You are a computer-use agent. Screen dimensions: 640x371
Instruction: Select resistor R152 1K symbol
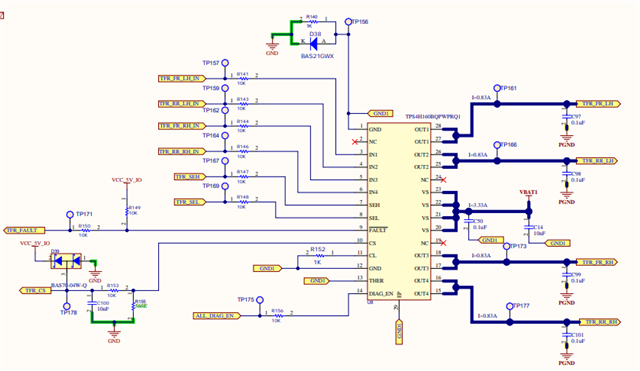pyautogui.click(x=320, y=256)
